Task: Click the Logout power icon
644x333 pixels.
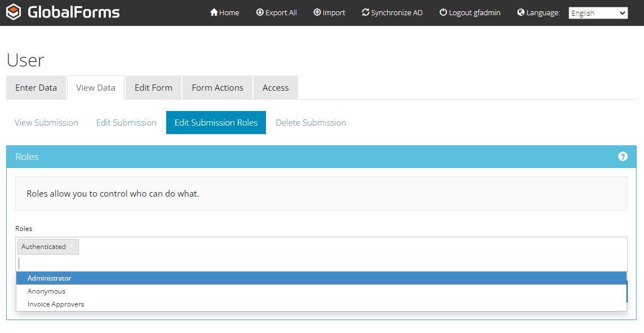Action: (x=443, y=12)
